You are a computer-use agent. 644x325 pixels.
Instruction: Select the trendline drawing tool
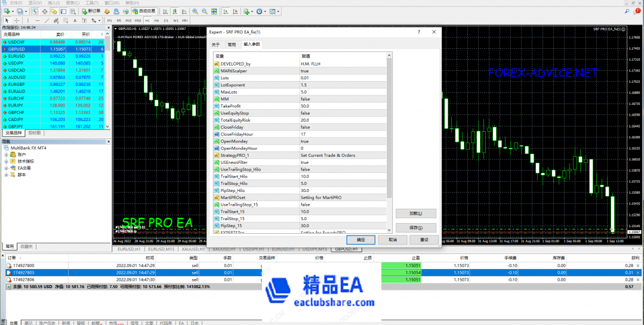(x=47, y=20)
